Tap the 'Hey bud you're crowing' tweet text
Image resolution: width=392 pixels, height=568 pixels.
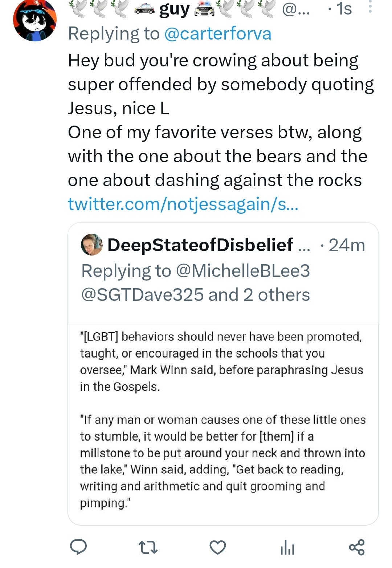(221, 84)
